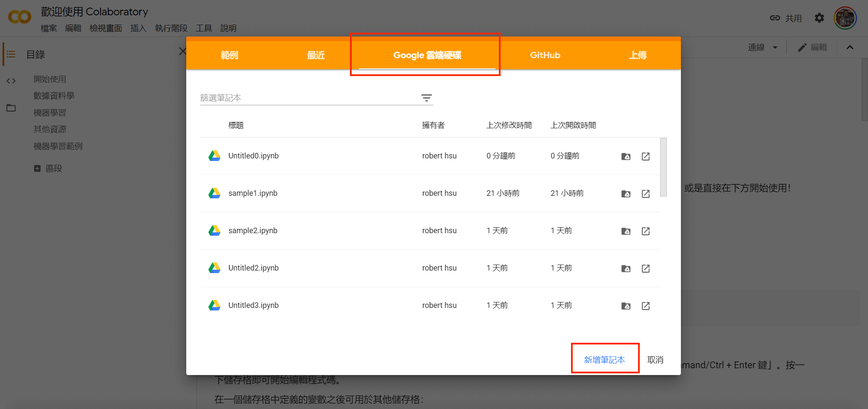The width and height of the screenshot is (868, 409).
Task: Expand the 連線 connect dropdown arrow
Action: [775, 48]
